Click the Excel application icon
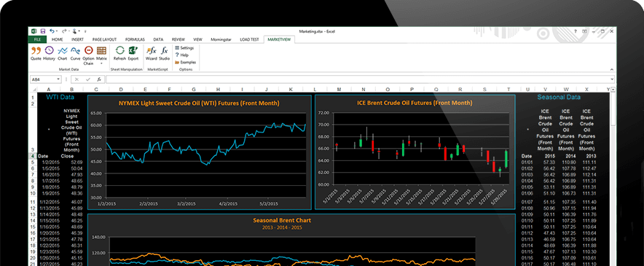This screenshot has width=644, height=266. point(34,31)
